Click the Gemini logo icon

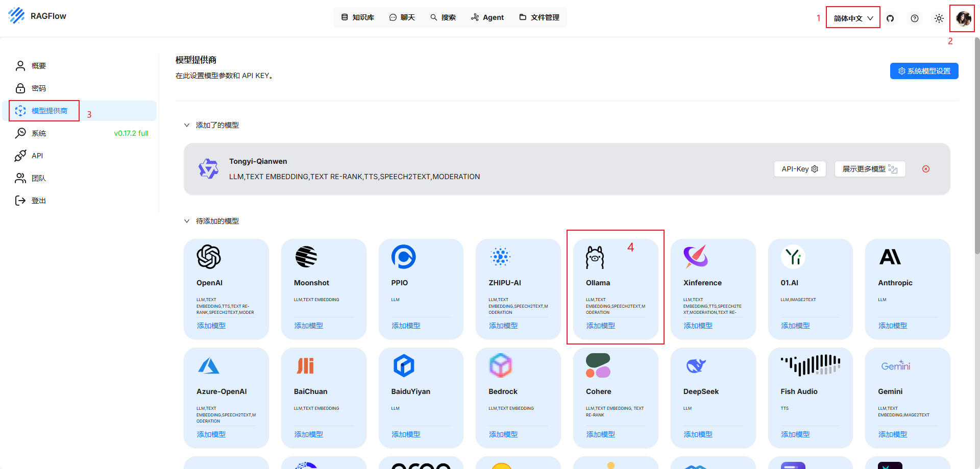(x=896, y=365)
